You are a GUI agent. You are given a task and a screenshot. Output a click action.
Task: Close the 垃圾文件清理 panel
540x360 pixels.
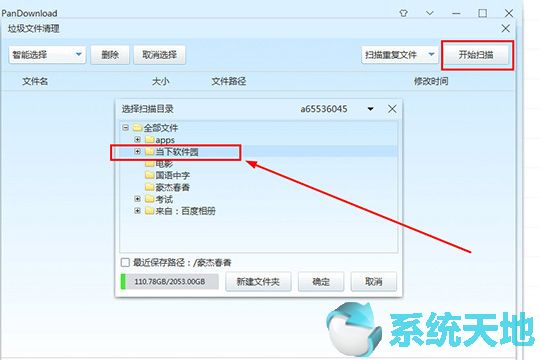pyautogui.click(x=506, y=28)
